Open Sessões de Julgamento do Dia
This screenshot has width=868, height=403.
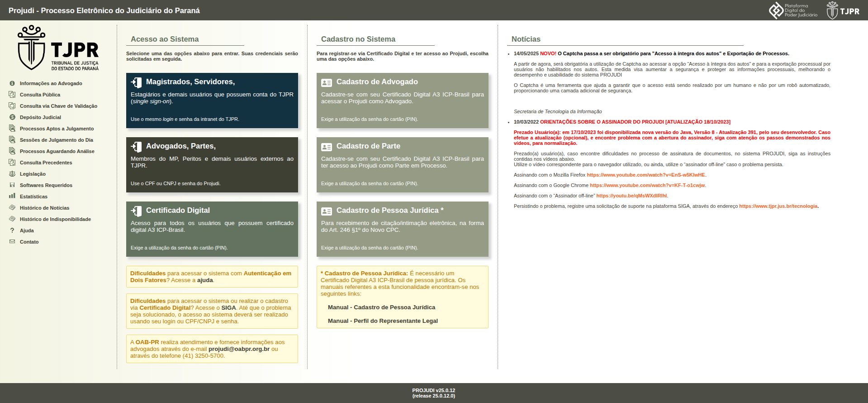click(x=57, y=140)
